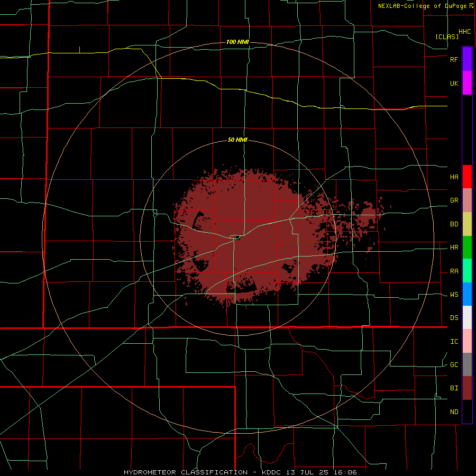Click the GC gray legend swatch
This screenshot has height=476, width=476.
(x=467, y=364)
